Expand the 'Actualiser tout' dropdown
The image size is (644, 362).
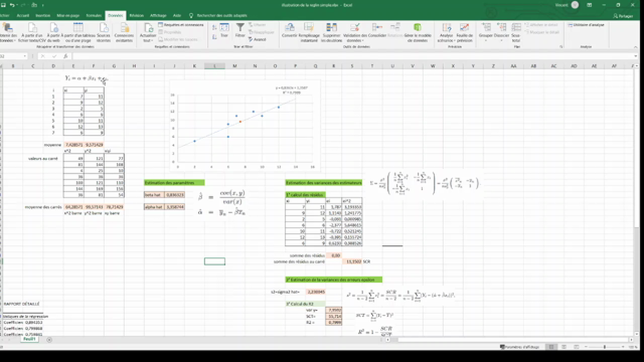(x=148, y=32)
